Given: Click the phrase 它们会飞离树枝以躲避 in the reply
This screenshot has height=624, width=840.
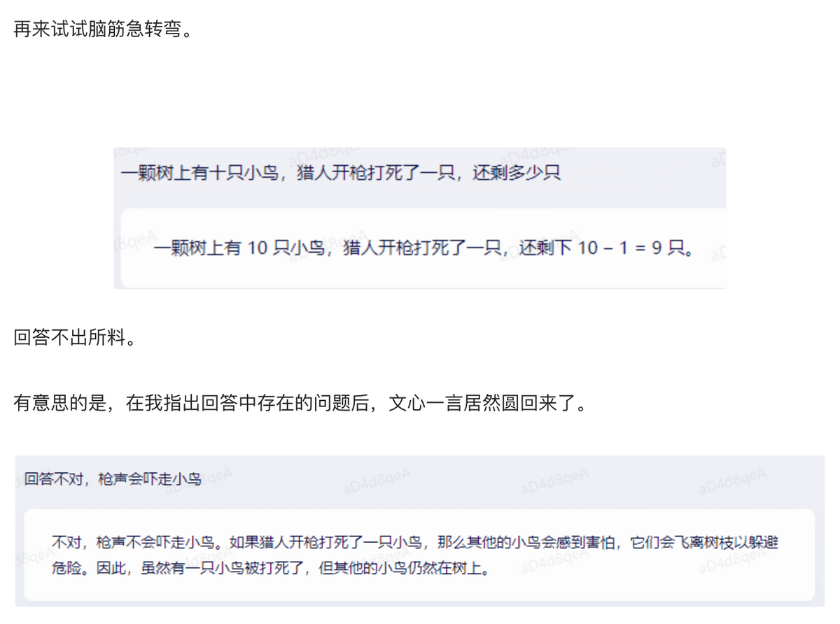Looking at the screenshot, I should pyautogui.click(x=706, y=543).
